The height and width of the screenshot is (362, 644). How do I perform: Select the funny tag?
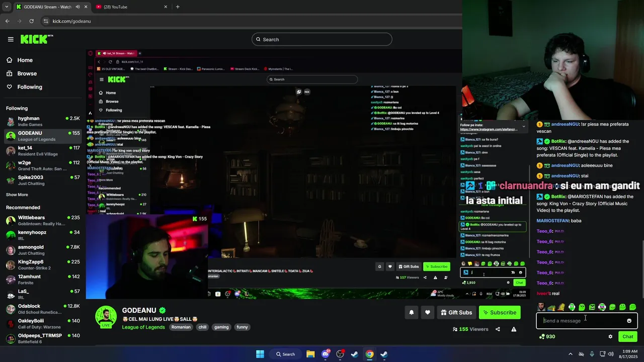[x=242, y=327]
